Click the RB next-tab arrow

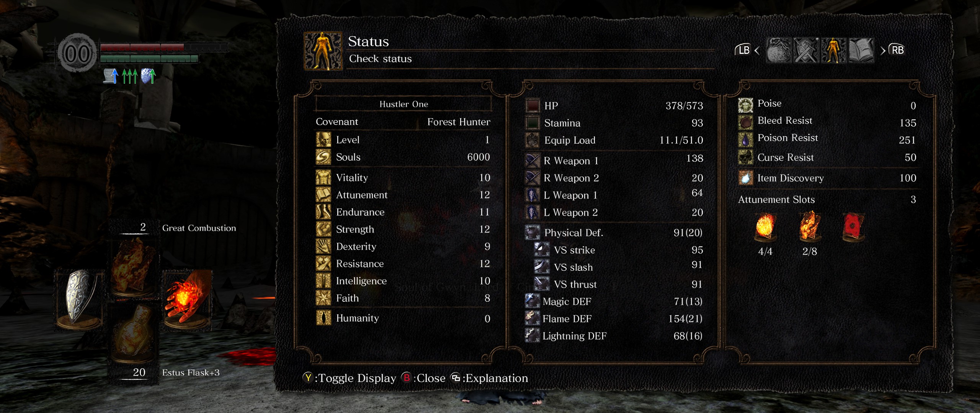click(x=893, y=50)
